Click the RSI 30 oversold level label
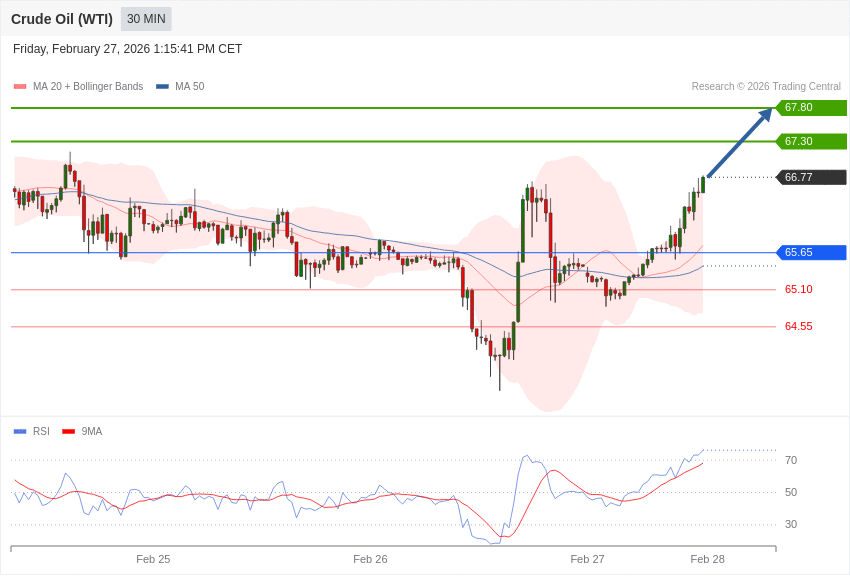850x576 pixels. [791, 525]
